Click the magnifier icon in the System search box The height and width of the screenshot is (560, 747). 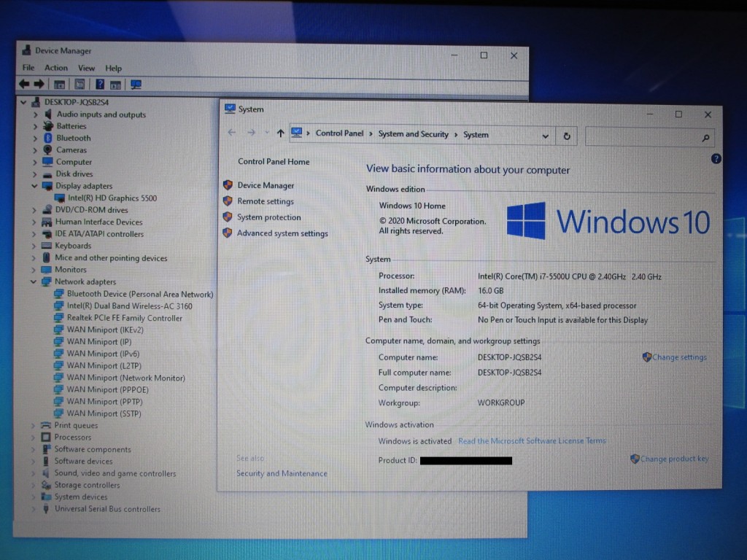point(705,138)
